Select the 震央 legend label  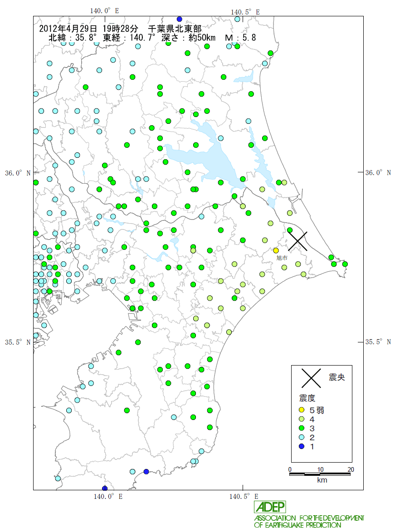point(336,377)
